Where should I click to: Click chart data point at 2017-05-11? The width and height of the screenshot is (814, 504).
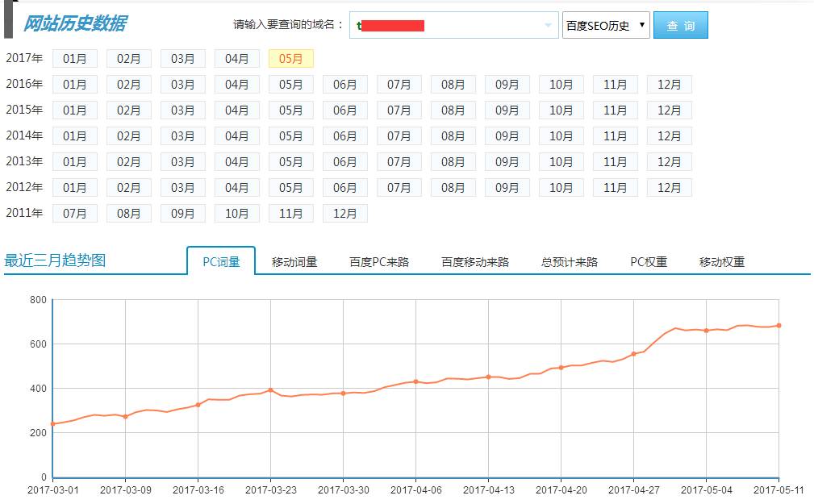779,326
